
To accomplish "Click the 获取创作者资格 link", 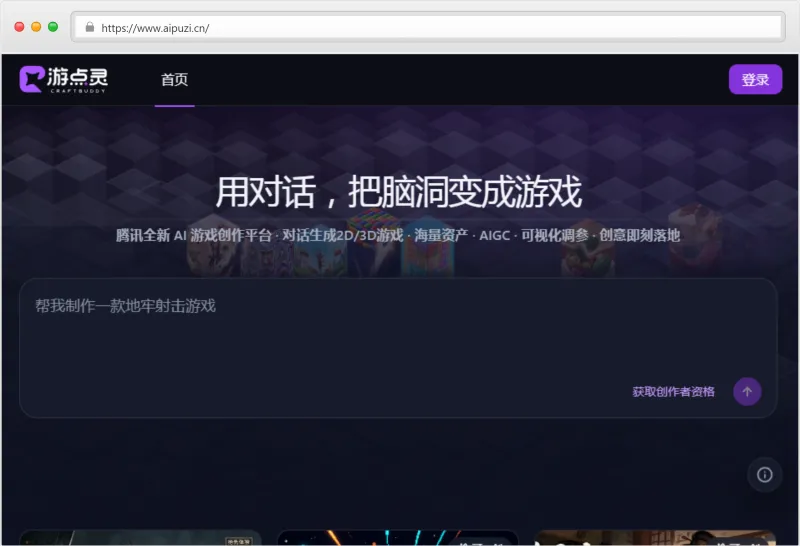I will coord(673,392).
